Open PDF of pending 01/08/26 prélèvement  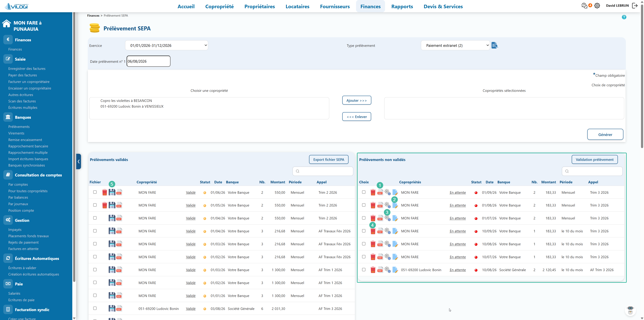(x=380, y=205)
